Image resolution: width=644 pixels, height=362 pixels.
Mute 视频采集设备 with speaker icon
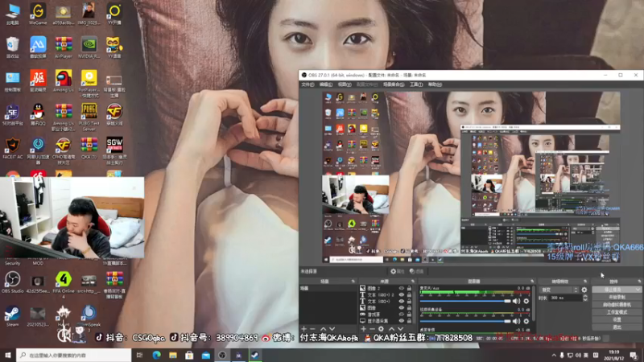(x=516, y=321)
